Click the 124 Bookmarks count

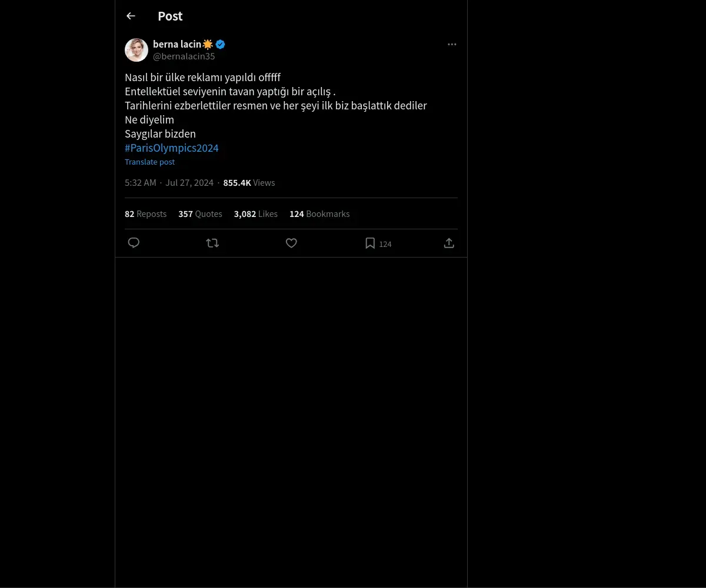pos(319,214)
